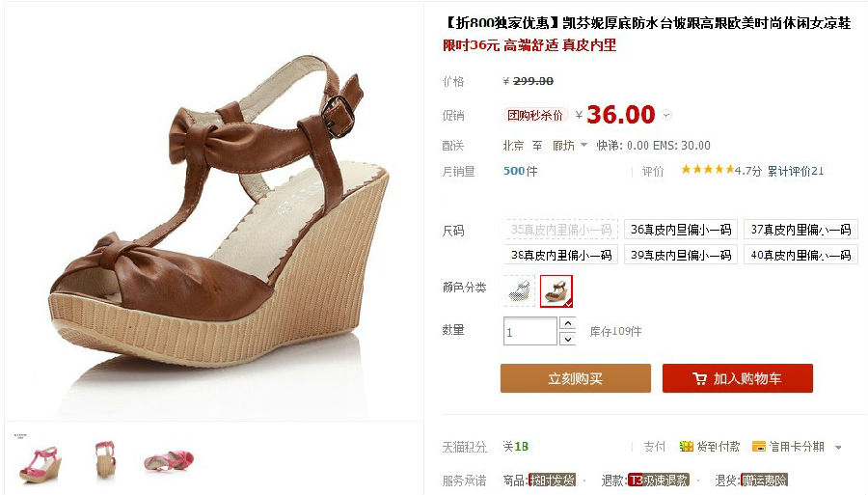The height and width of the screenshot is (495, 868).
Task: Click the shopping cart icon in red button
Action: click(x=699, y=378)
